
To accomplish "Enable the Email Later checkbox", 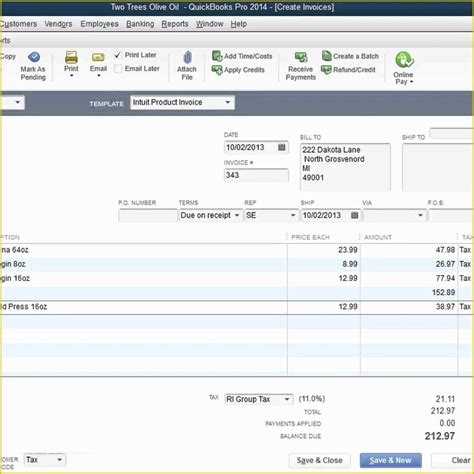I will (117, 69).
